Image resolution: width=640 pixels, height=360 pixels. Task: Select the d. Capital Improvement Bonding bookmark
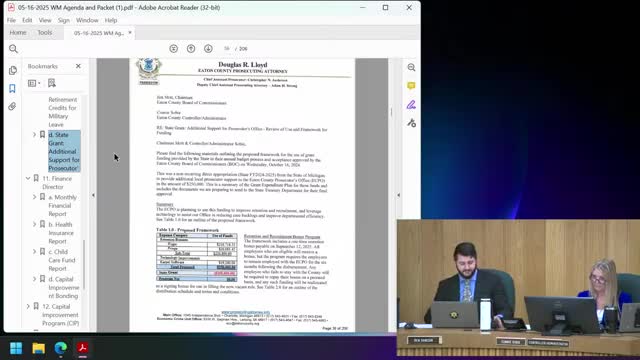click(x=63, y=287)
